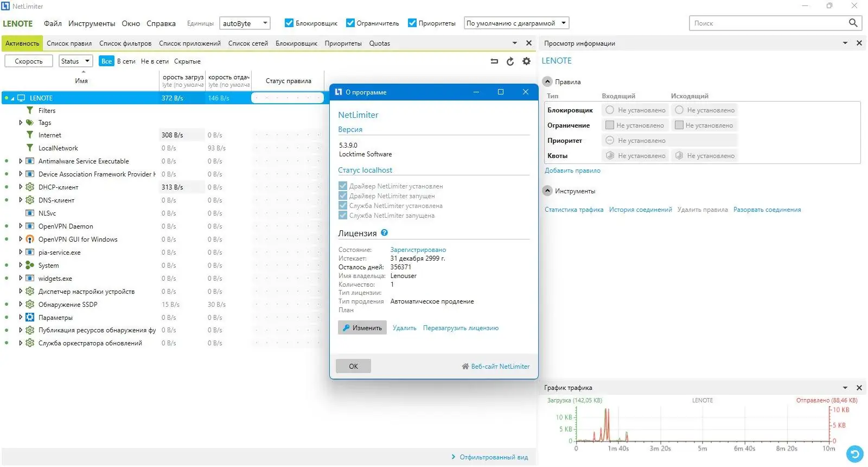The width and height of the screenshot is (868, 467).
Task: Close the График трафика panel
Action: [x=859, y=388]
